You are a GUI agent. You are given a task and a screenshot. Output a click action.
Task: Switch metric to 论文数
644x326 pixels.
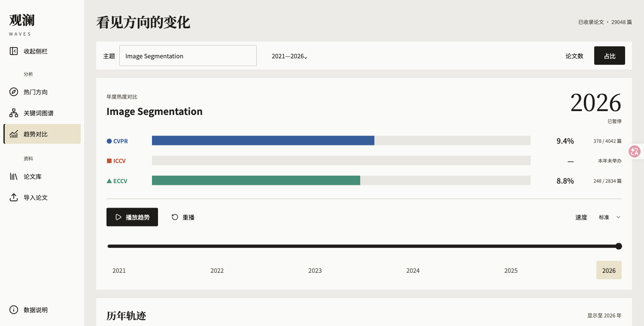[x=574, y=56]
